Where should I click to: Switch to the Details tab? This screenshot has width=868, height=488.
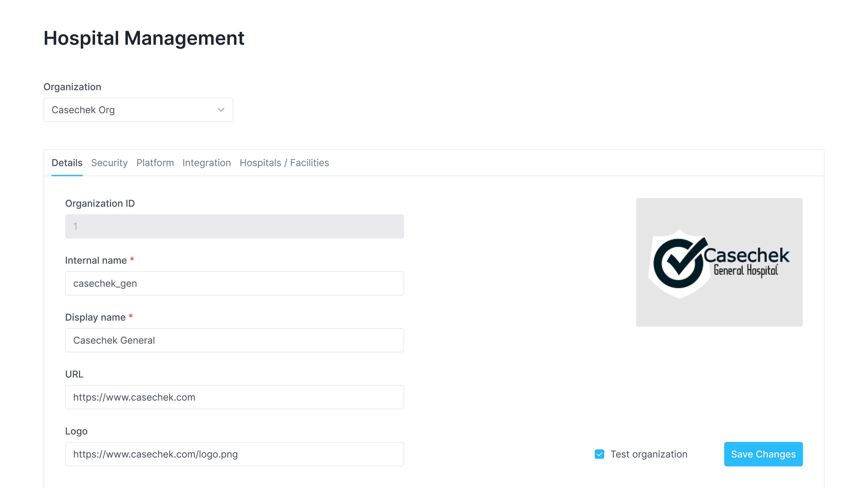coord(67,163)
